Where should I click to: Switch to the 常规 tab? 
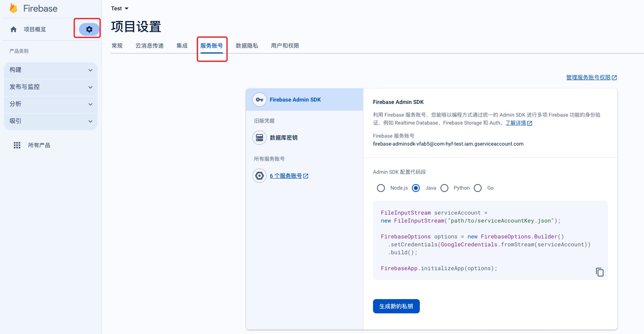117,46
